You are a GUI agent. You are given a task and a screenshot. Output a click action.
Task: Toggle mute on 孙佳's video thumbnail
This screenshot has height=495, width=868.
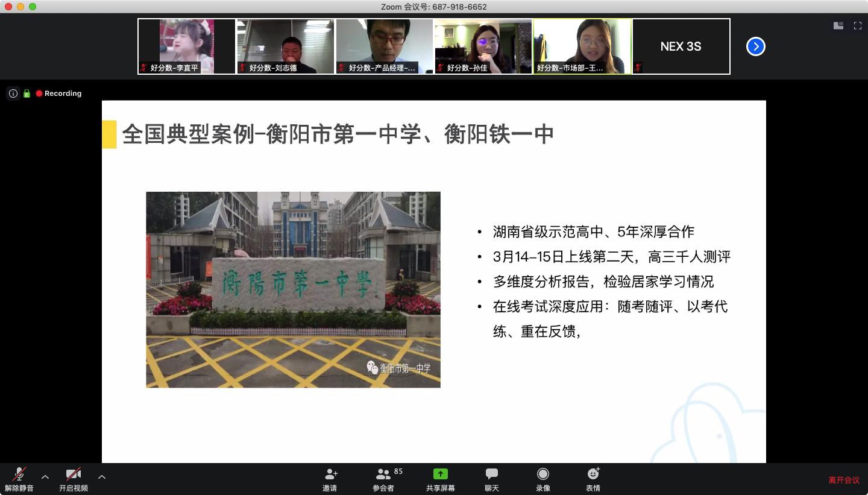pos(441,68)
